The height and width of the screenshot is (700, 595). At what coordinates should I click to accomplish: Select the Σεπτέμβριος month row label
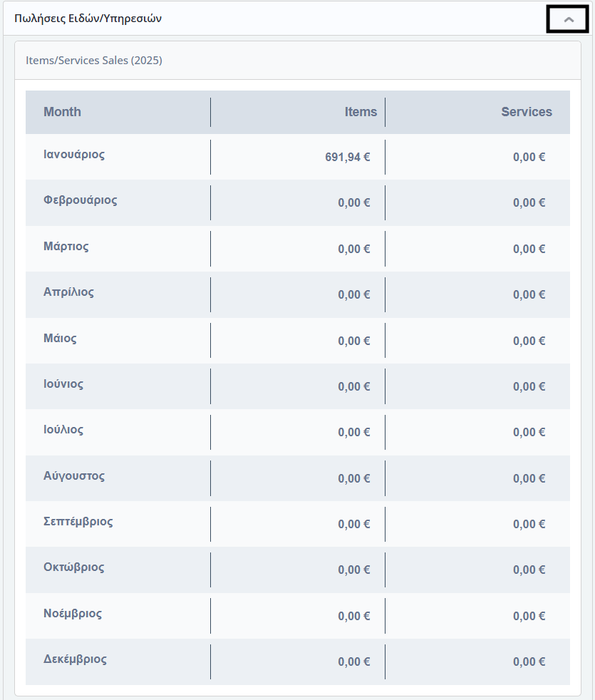tap(78, 521)
